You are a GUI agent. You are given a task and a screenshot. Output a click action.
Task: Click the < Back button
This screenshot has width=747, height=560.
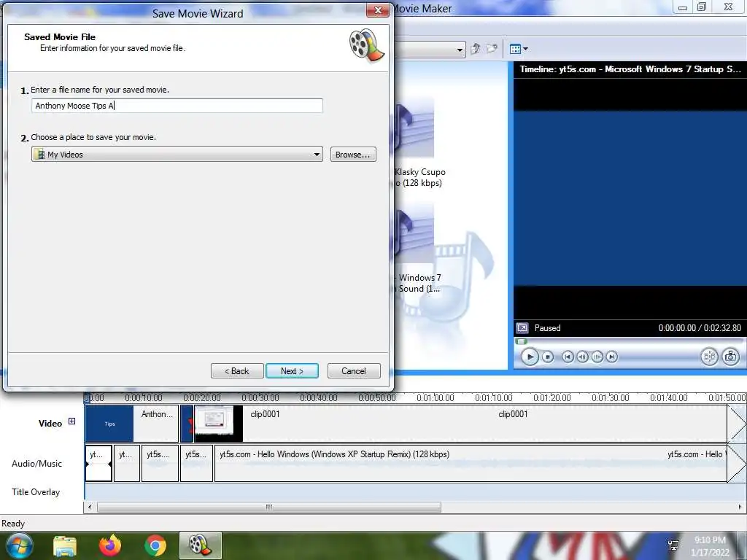coord(237,371)
